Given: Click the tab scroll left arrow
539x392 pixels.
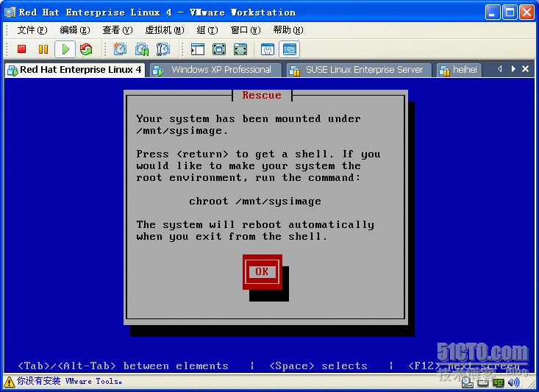Looking at the screenshot, I should [x=499, y=69].
